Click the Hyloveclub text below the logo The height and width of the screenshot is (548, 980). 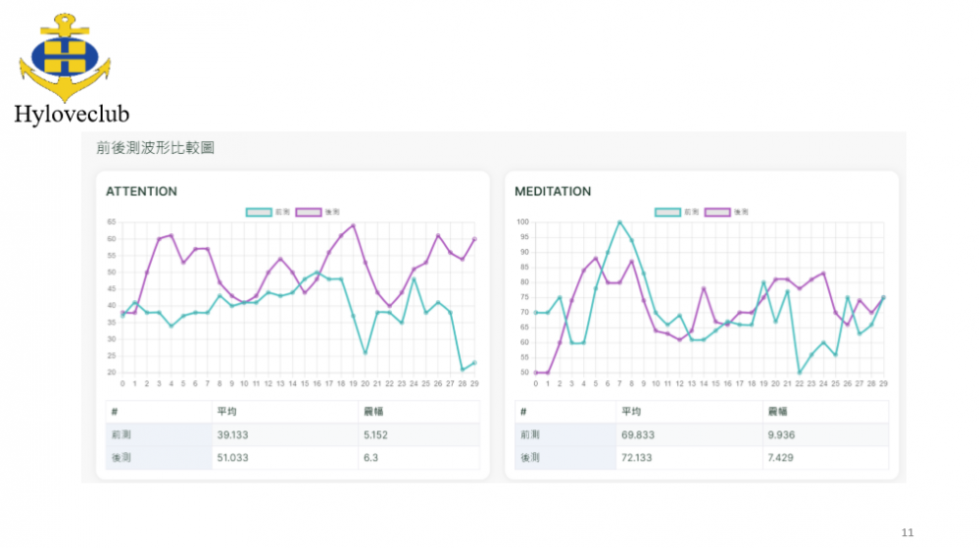coord(72,115)
